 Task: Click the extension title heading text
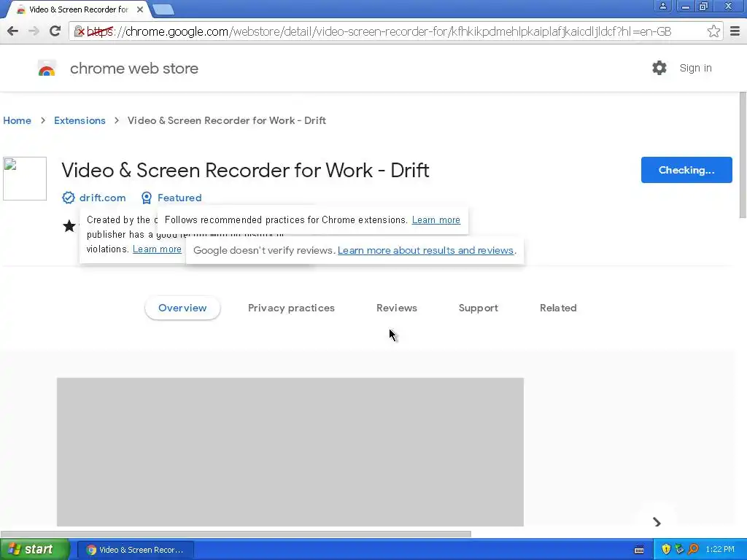click(x=245, y=170)
